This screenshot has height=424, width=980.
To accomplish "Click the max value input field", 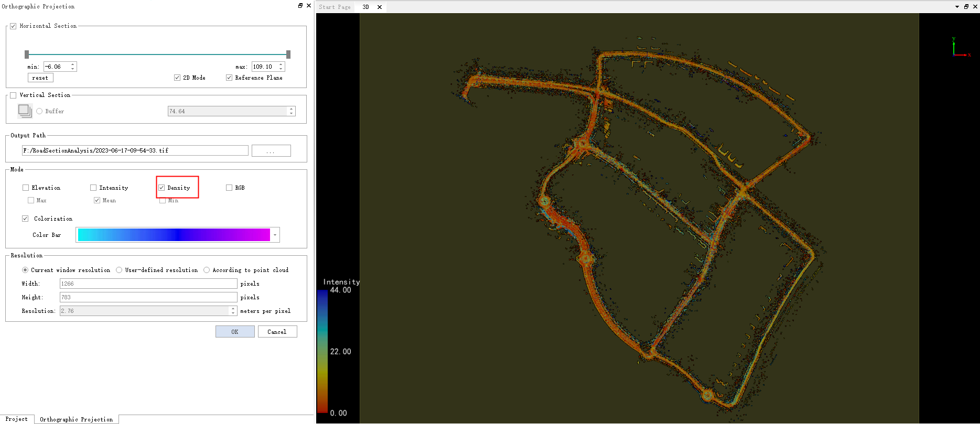I will 265,67.
